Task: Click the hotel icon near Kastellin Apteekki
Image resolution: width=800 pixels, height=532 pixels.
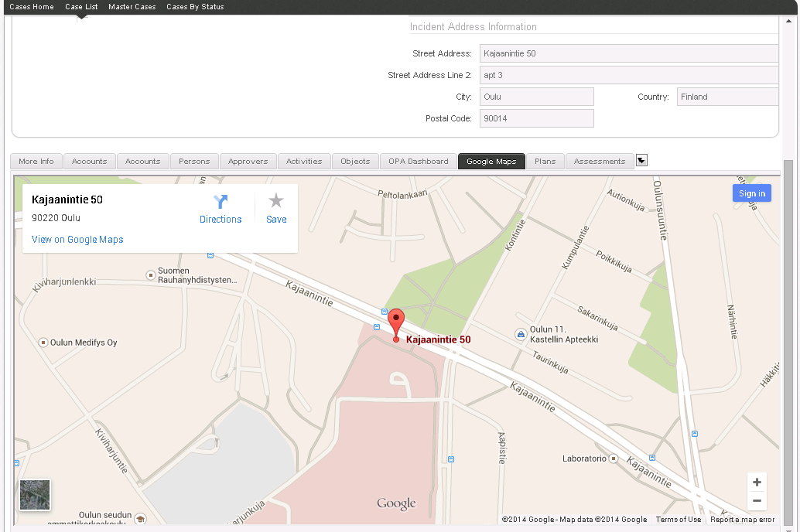Action: click(520, 334)
